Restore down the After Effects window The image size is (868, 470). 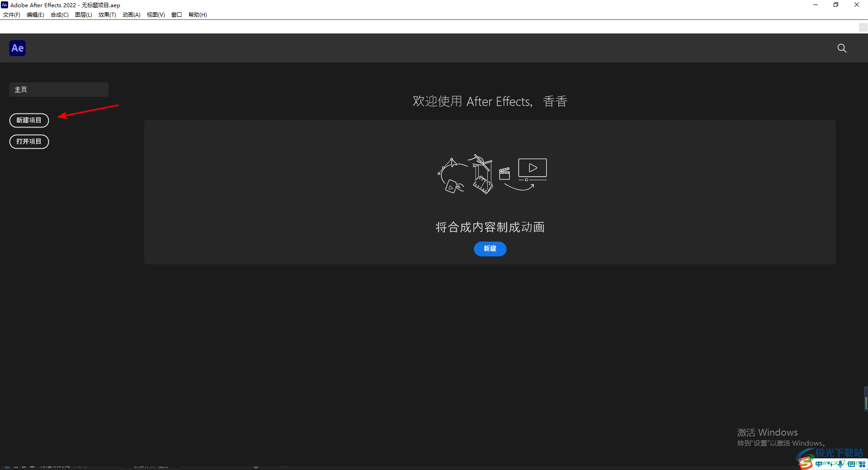[836, 5]
